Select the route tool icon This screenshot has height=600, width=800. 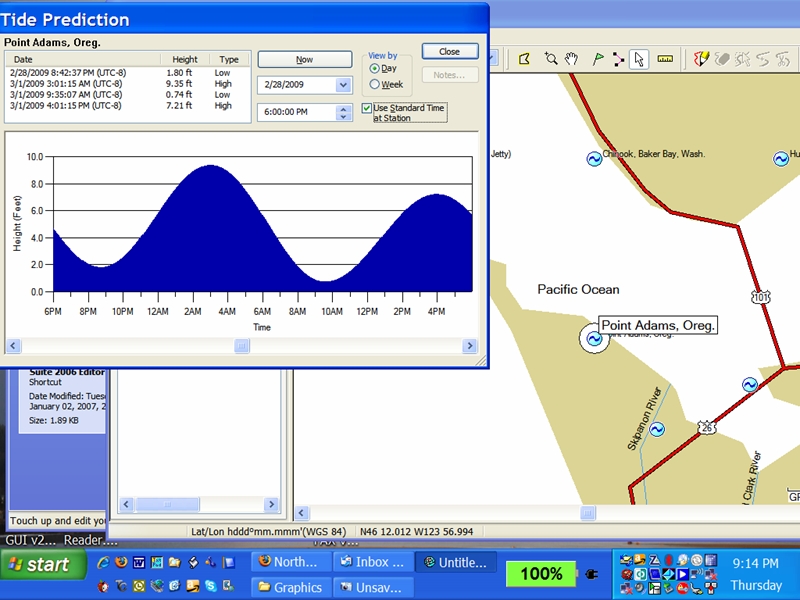(x=618, y=60)
